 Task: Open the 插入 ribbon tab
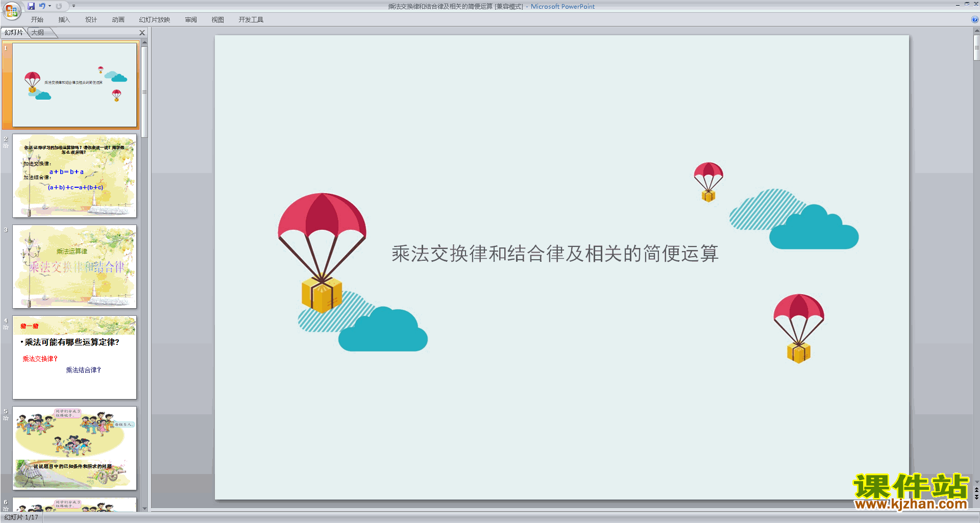[64, 20]
